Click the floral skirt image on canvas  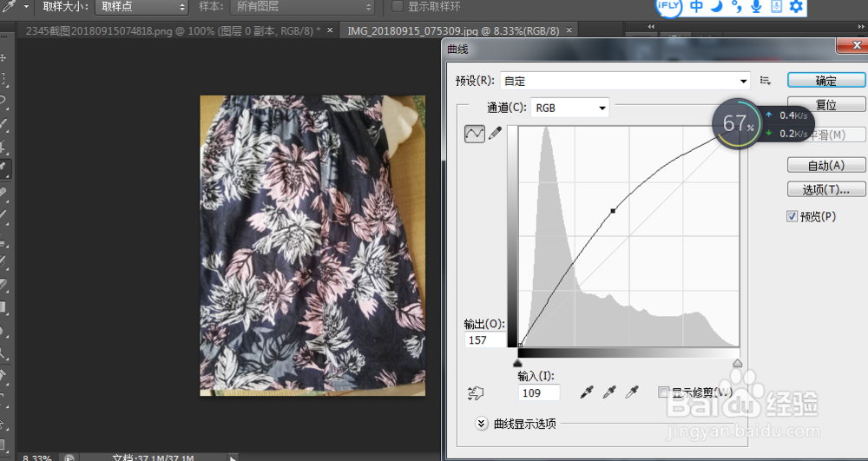click(x=312, y=245)
